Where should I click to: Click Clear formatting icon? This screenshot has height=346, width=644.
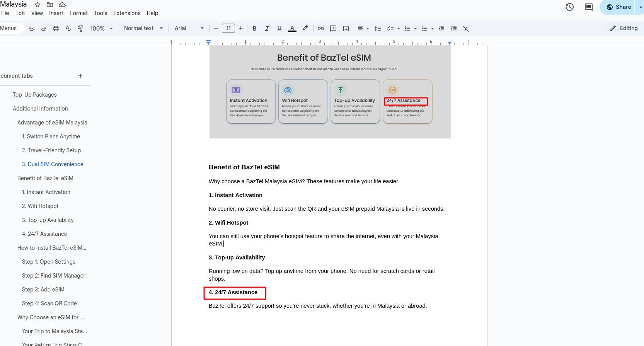click(466, 29)
